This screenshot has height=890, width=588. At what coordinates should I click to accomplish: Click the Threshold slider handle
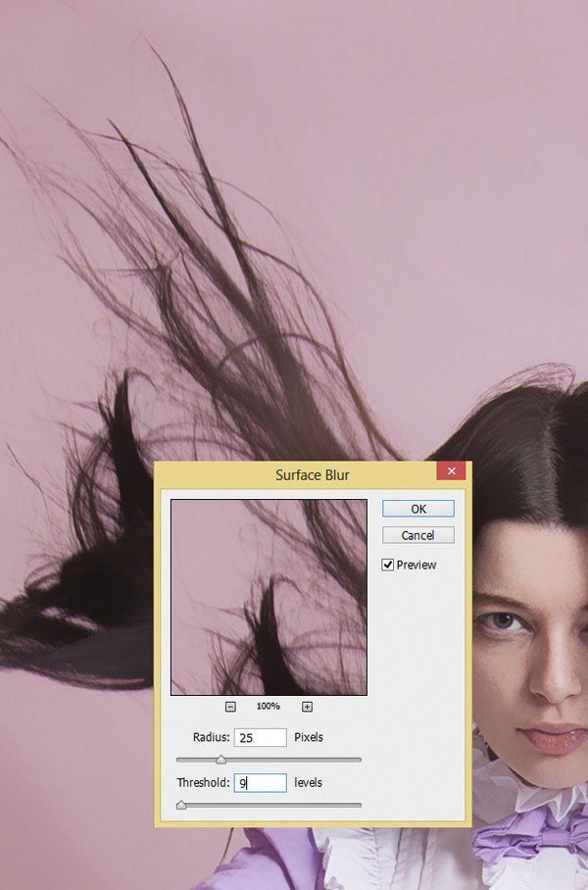point(181,805)
